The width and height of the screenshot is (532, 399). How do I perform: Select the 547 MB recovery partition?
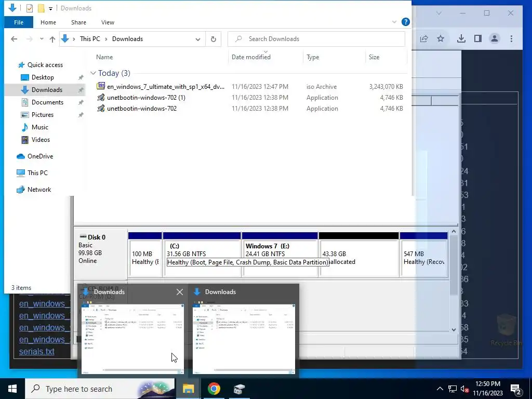pyautogui.click(x=424, y=255)
